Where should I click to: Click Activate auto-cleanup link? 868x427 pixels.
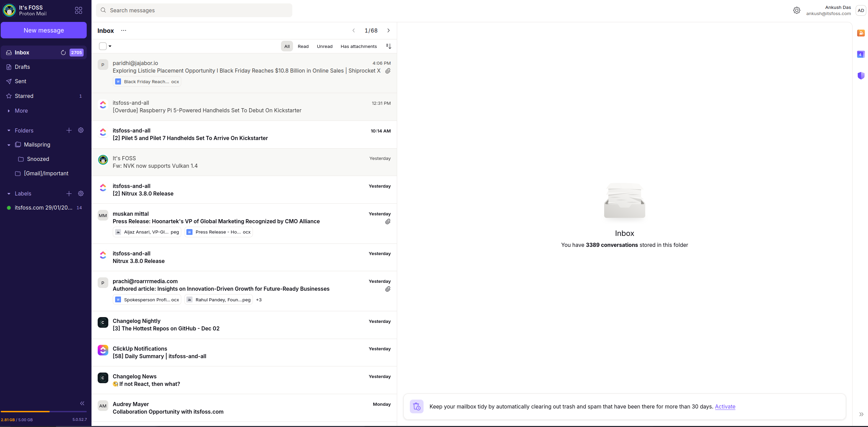(725, 406)
